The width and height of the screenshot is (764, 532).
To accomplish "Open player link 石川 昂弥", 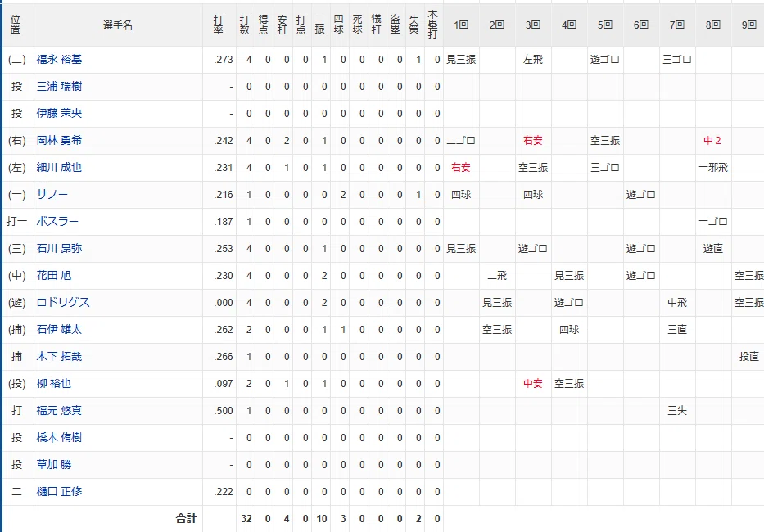I will 59,249.
